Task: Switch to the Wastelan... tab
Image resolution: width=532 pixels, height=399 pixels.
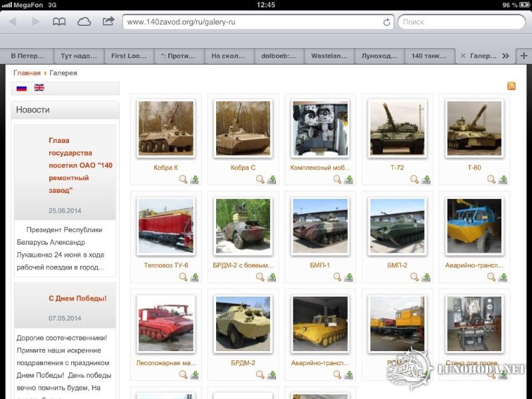Action: (x=329, y=56)
